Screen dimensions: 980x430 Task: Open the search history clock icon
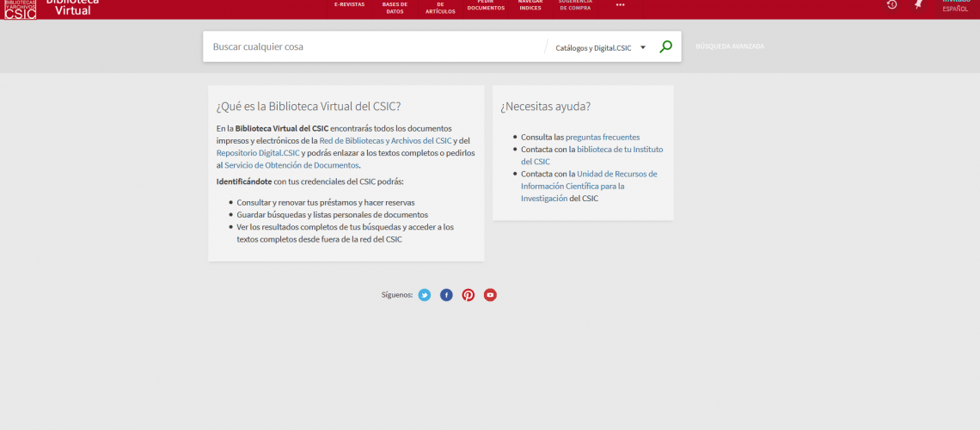tap(891, 4)
